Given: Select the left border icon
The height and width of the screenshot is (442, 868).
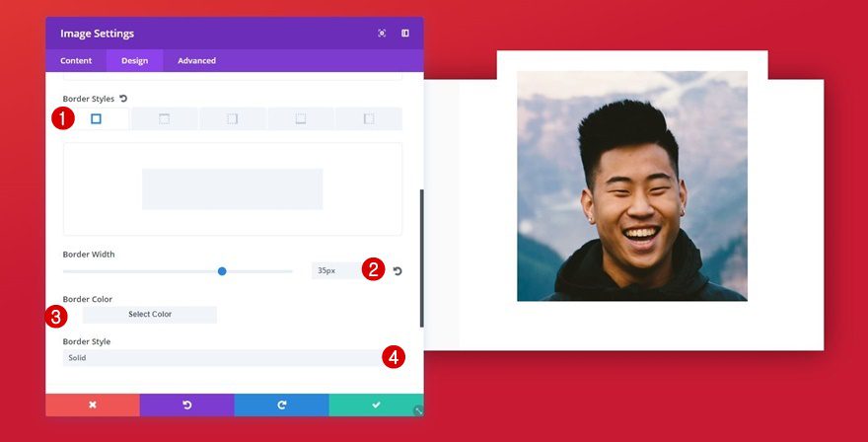Looking at the screenshot, I should [x=369, y=119].
